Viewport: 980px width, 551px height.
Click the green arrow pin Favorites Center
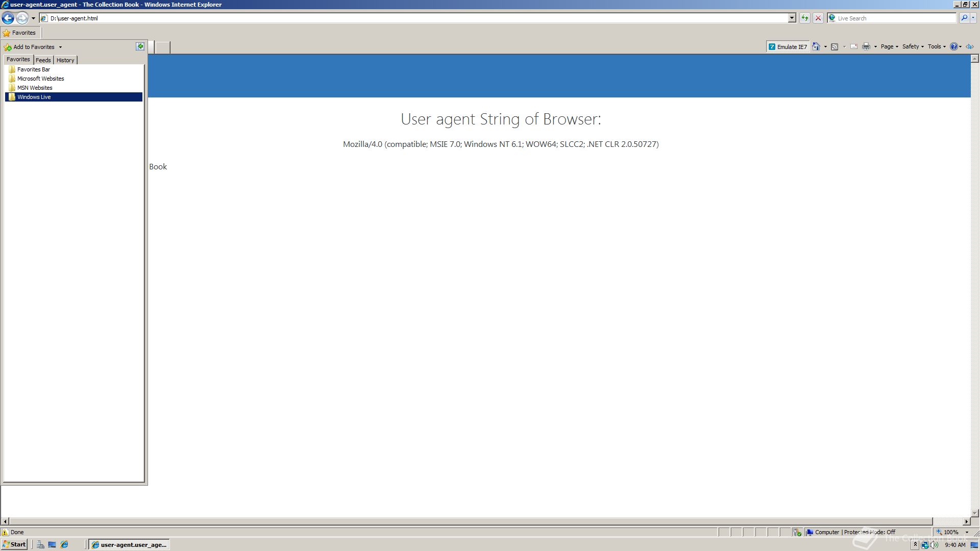(x=140, y=46)
